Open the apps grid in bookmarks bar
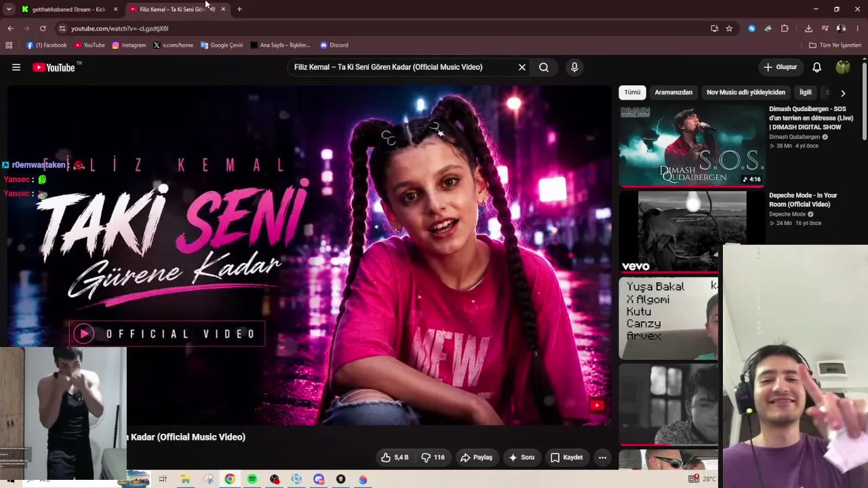868x488 pixels. click(x=9, y=45)
